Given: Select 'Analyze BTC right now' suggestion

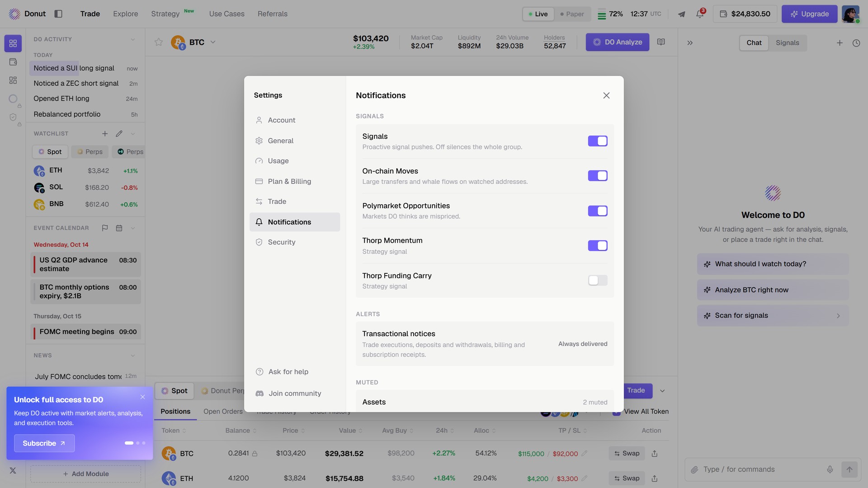Looking at the screenshot, I should click(773, 290).
